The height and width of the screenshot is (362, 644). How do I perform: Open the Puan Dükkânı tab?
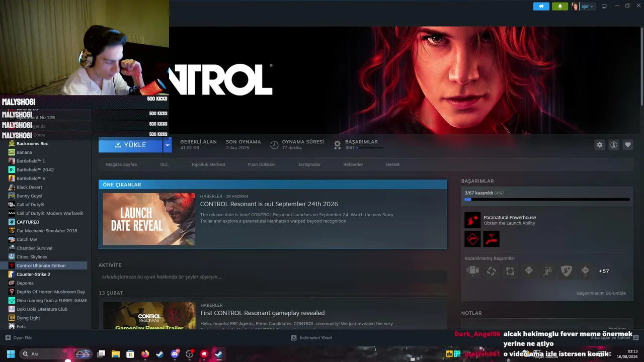[x=262, y=164]
